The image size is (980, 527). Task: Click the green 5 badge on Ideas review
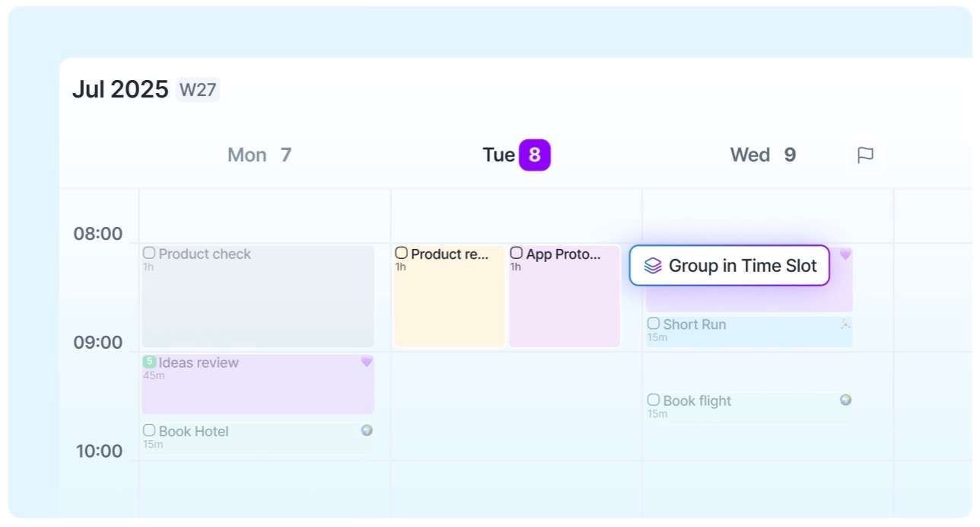point(149,362)
